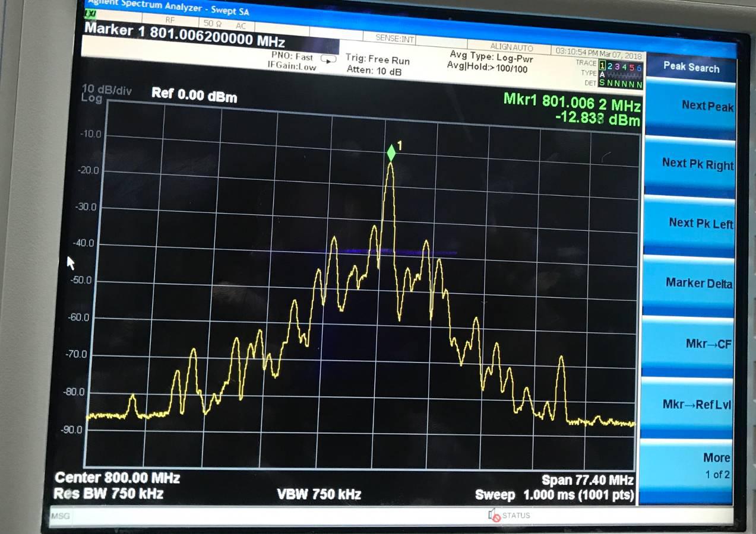
Task: Click the MSG message area label
Action: coord(60,516)
